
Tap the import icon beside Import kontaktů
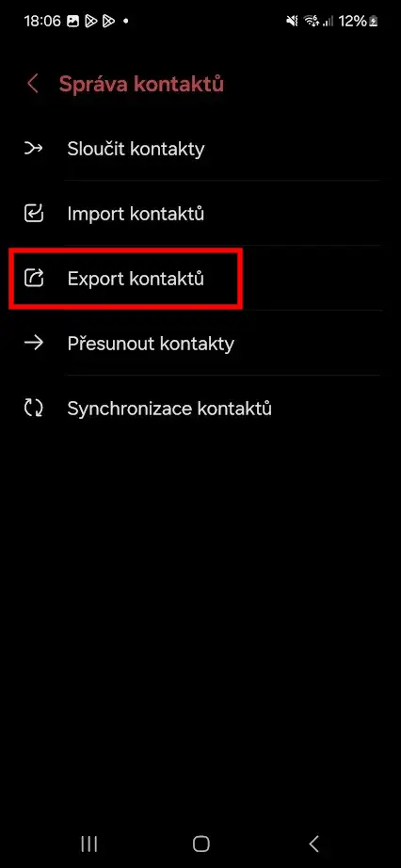point(34,213)
